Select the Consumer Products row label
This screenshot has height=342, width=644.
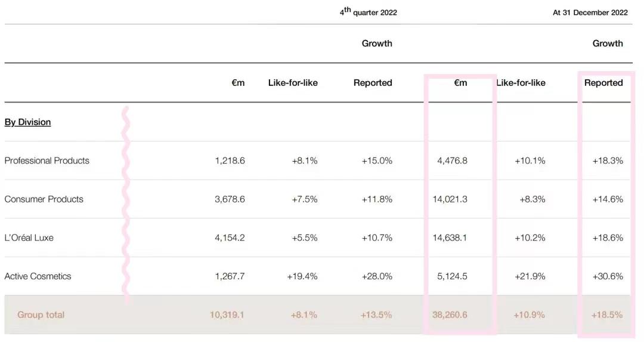(x=44, y=199)
